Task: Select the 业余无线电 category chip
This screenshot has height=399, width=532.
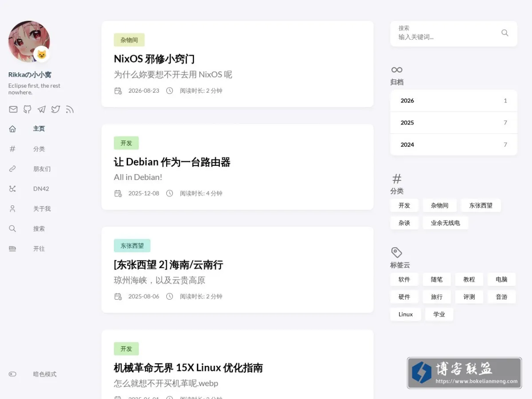Action: pos(446,223)
